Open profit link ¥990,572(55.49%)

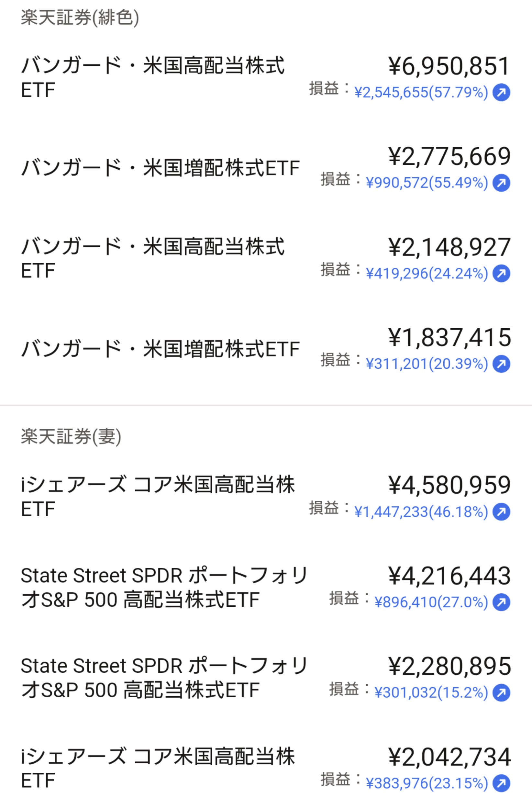(427, 183)
